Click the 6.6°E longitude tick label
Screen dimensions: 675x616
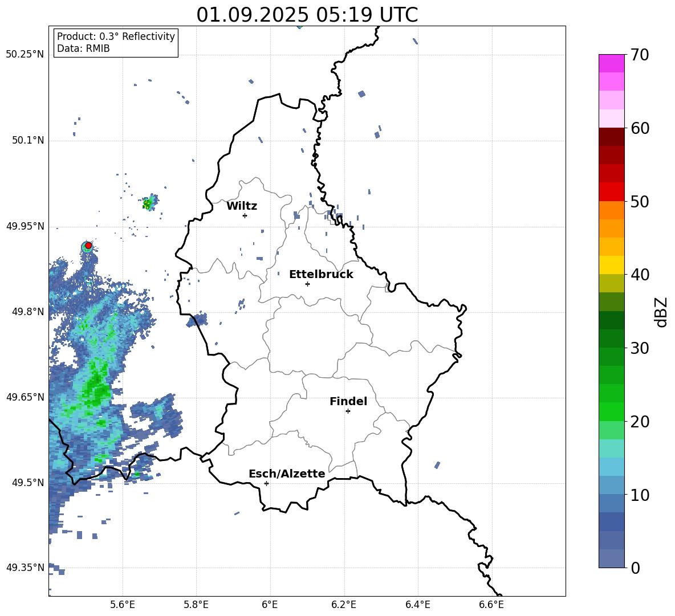(x=491, y=605)
